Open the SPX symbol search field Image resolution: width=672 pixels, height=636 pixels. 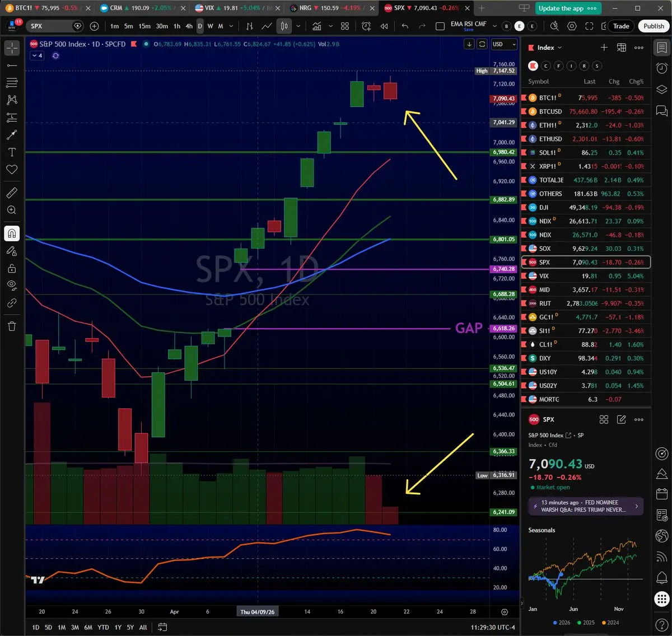[x=56, y=26]
